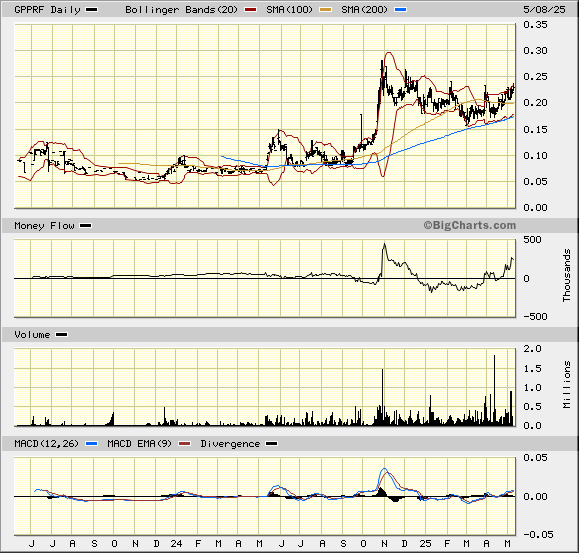579x553 pixels.
Task: Click the 'GPPRF Daily' chart title
Action: click(47, 10)
